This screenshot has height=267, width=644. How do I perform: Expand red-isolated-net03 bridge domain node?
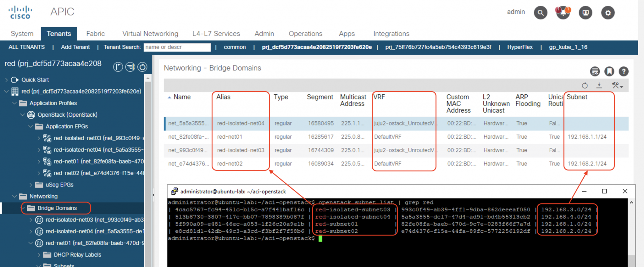point(31,220)
